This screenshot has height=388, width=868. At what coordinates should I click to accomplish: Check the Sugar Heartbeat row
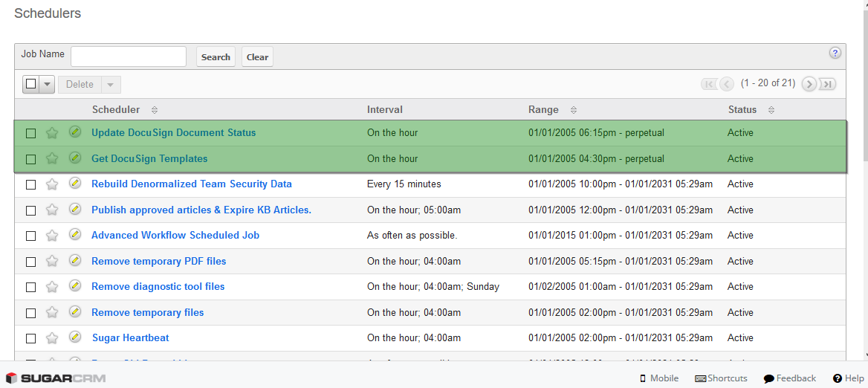pyautogui.click(x=31, y=339)
